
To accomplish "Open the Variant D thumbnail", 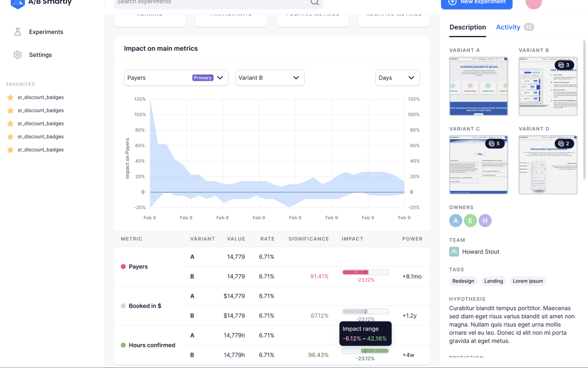I will (548, 165).
